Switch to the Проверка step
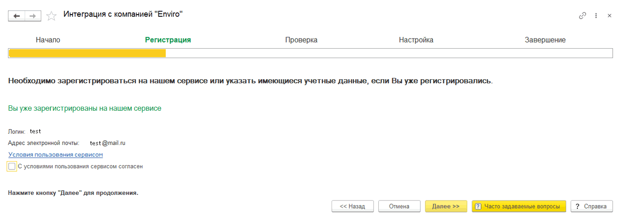Viewport: 644px width, 220px height. coord(301,40)
